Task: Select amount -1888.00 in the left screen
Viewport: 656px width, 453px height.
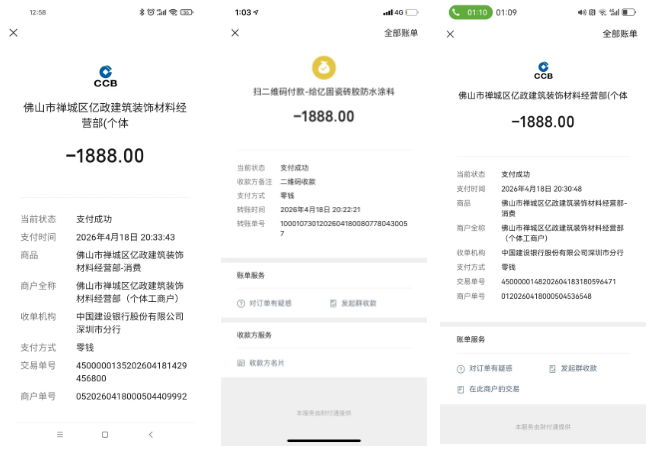Action: [x=105, y=156]
